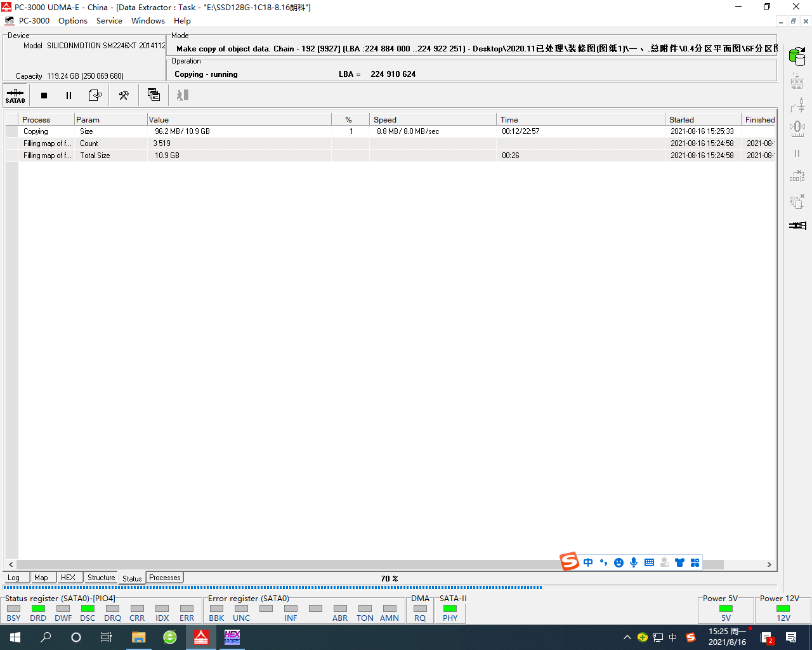Click the green Power 12V indicator

tap(783, 608)
